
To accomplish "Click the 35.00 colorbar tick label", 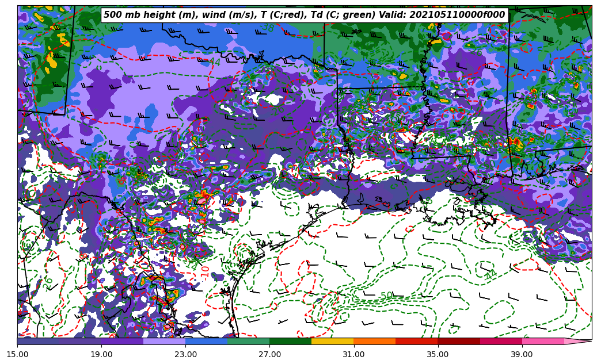I will 438,354.
